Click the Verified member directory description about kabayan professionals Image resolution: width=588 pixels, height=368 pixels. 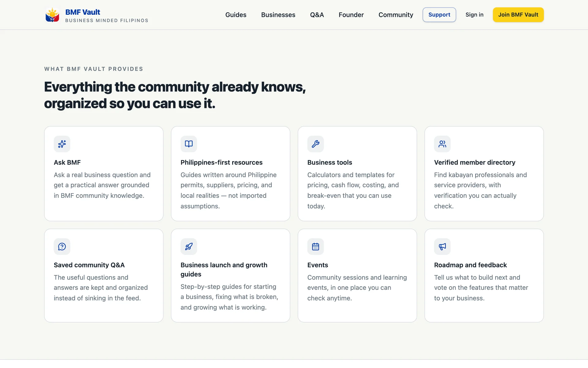click(481, 190)
